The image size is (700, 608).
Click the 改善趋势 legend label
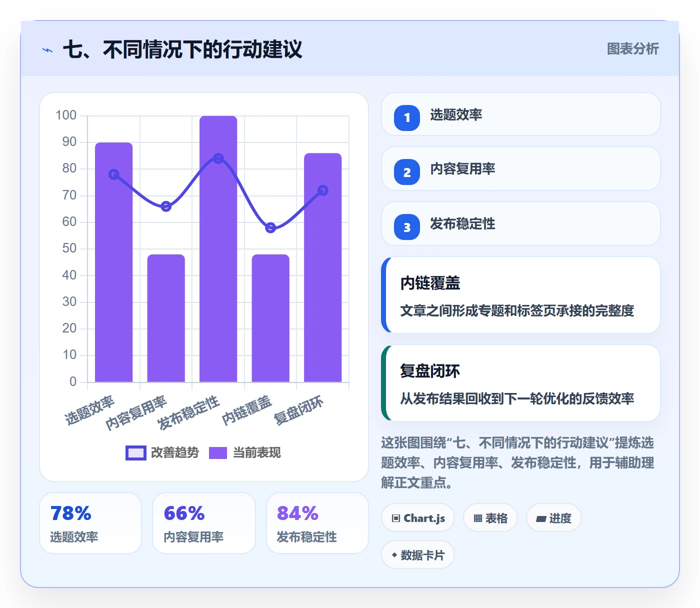(x=175, y=452)
